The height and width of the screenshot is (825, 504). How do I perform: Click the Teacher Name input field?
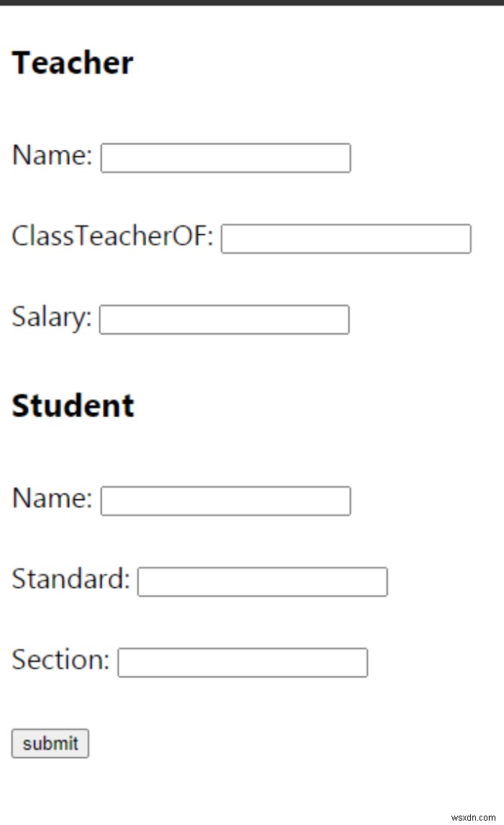click(x=225, y=158)
